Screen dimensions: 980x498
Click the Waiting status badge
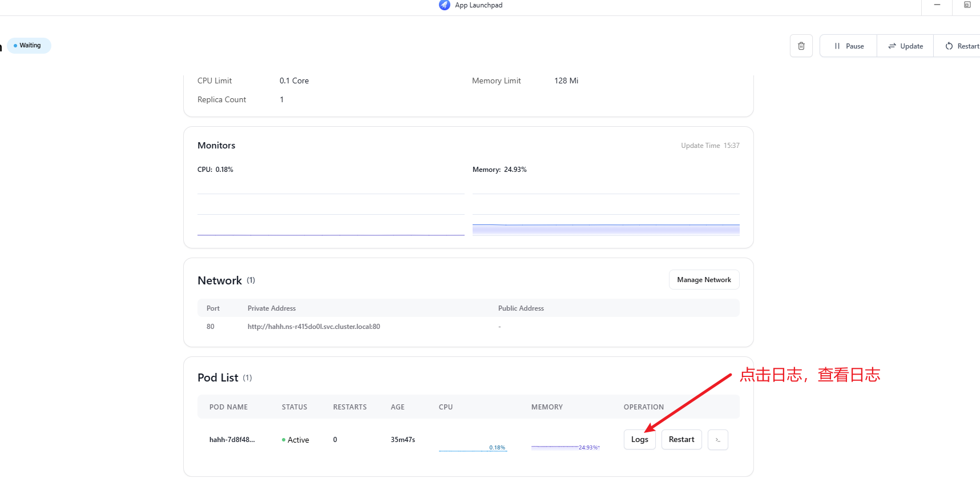(x=29, y=46)
